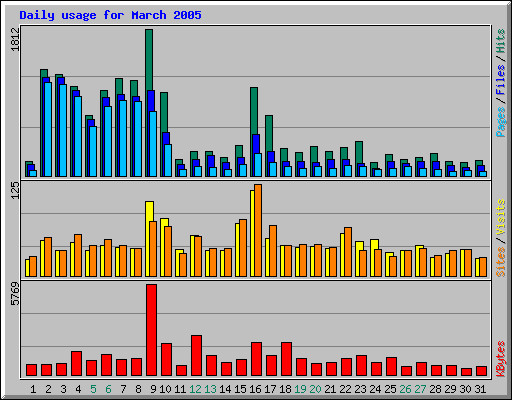Click the red KBytes bar for day 4
The height and width of the screenshot is (400, 512).
76,363
